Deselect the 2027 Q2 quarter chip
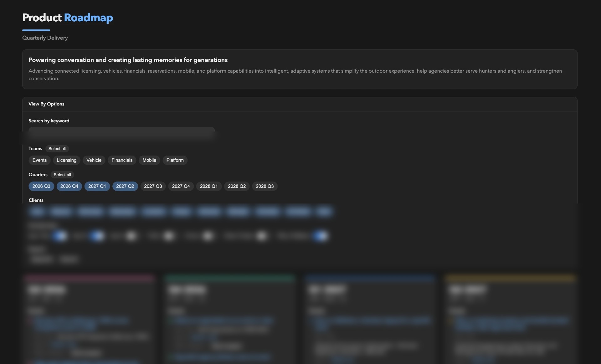601x364 pixels. point(125,186)
